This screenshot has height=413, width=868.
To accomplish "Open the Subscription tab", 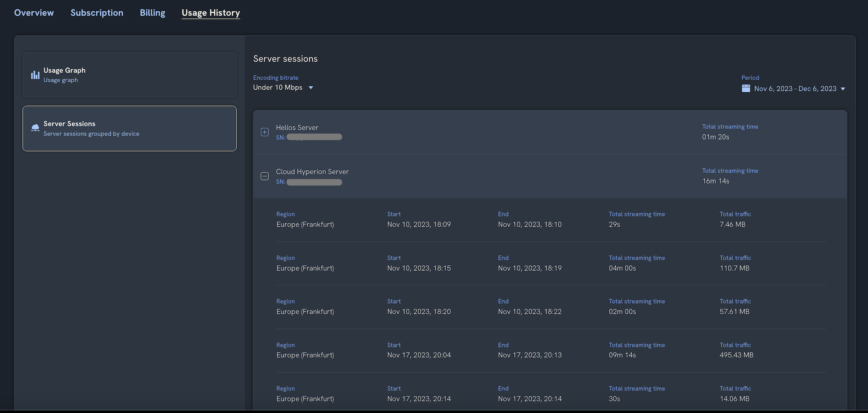I will coord(97,13).
